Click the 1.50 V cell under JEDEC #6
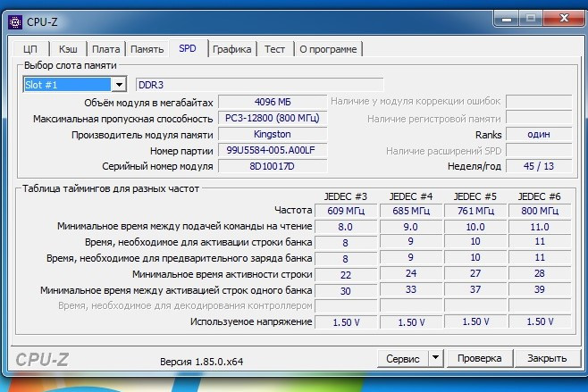The width and height of the screenshot is (588, 392). pos(540,321)
